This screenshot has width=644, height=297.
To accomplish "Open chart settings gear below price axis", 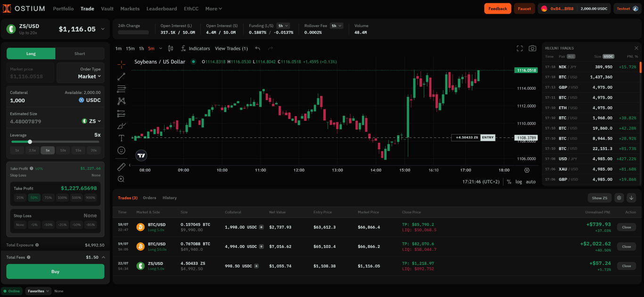I will coord(527,170).
